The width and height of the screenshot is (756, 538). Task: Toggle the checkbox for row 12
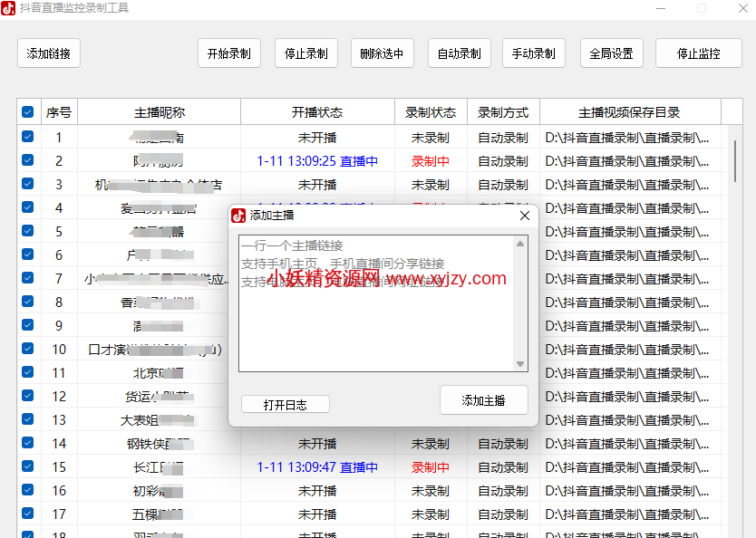[28, 396]
